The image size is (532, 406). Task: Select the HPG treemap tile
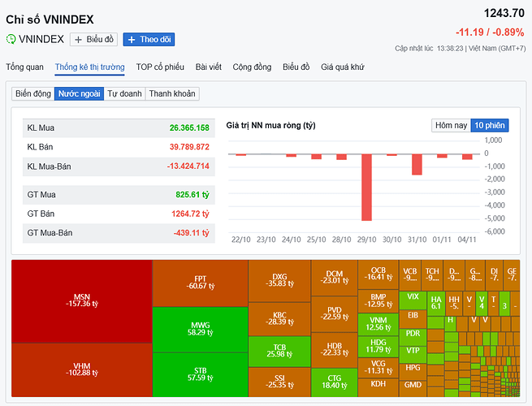point(413,371)
